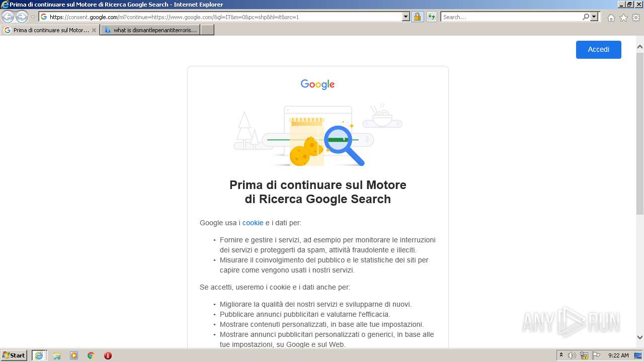Click the network tray icon
644x362 pixels.
tap(584, 355)
